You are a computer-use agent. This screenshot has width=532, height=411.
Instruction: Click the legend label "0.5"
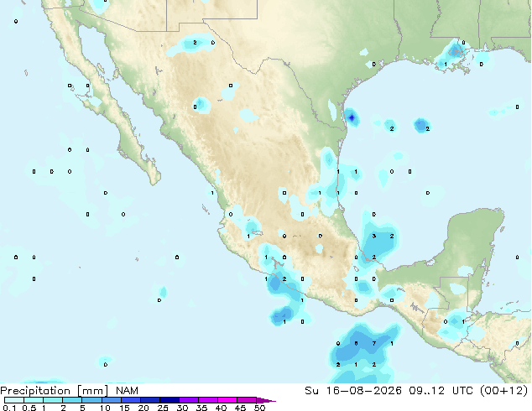[x=29, y=408]
